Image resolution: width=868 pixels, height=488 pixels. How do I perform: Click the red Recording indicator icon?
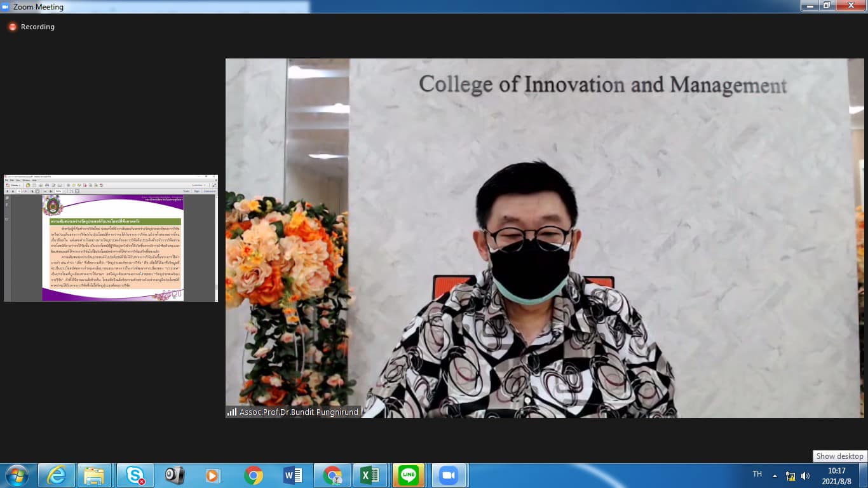click(12, 27)
